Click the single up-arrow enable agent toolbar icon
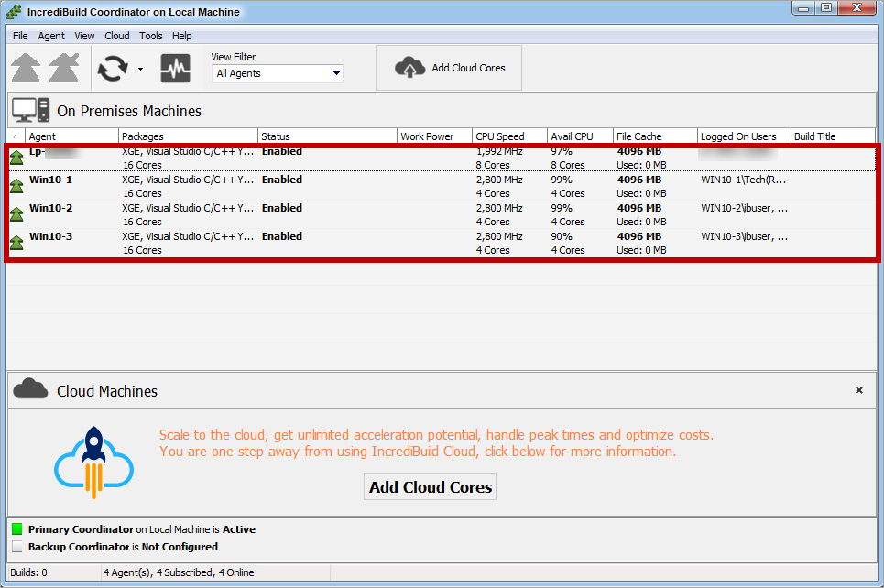Screen dimensions: 884x588 click(x=26, y=68)
